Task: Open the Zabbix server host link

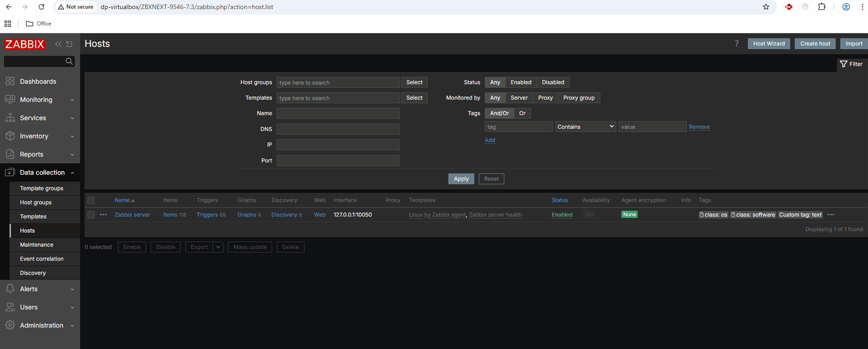Action: (132, 215)
